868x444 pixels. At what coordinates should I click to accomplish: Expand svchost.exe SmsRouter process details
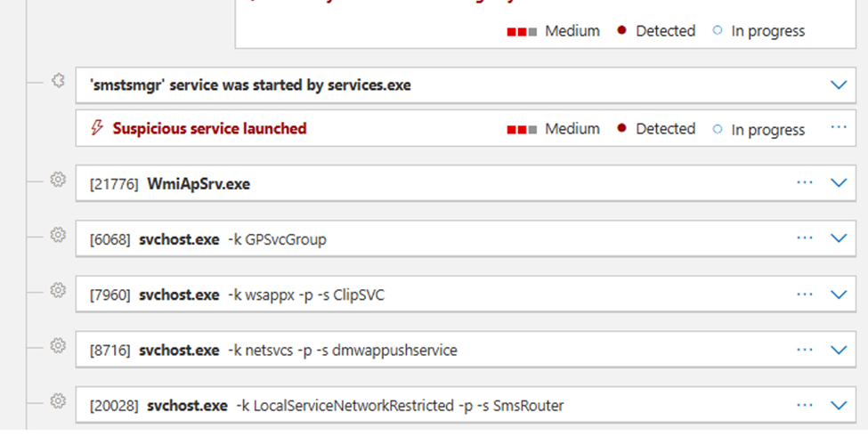click(838, 406)
